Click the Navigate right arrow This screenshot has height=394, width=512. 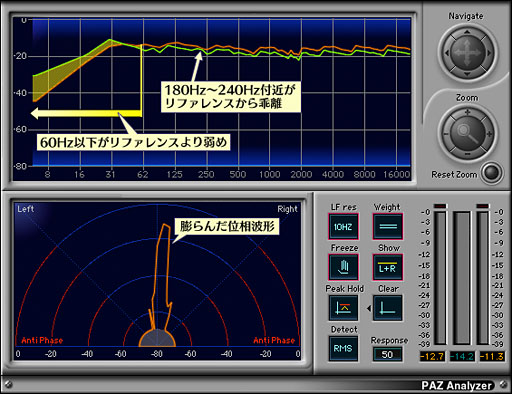click(x=488, y=53)
